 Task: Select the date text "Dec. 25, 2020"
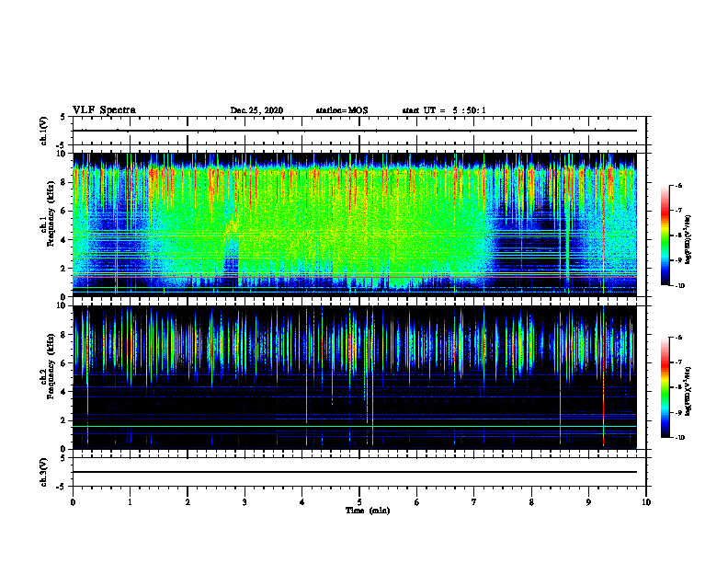pyautogui.click(x=256, y=110)
